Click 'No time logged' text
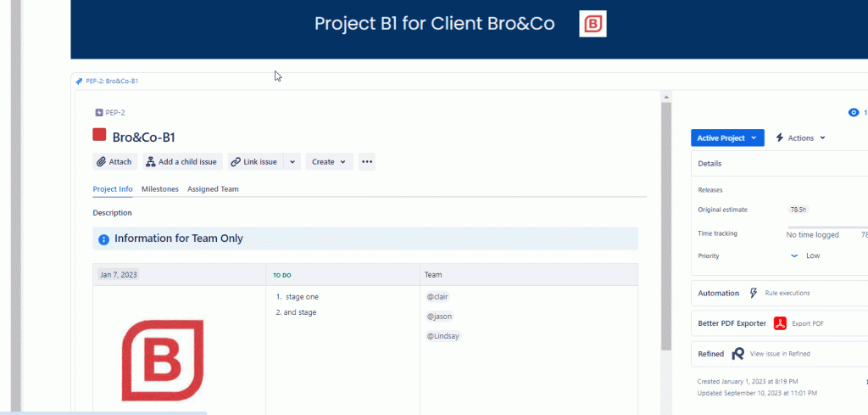This screenshot has height=415, width=868. click(813, 235)
